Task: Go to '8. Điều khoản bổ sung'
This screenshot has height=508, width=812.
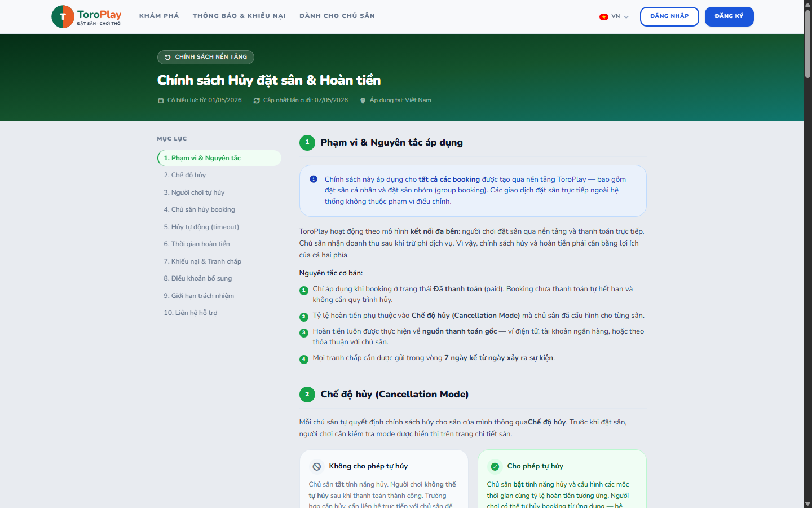Action: pos(219,278)
